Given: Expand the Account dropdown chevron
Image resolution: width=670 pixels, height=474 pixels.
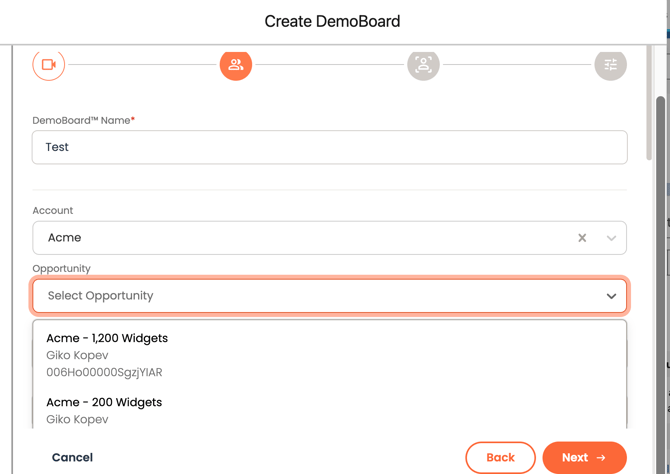Looking at the screenshot, I should point(611,238).
